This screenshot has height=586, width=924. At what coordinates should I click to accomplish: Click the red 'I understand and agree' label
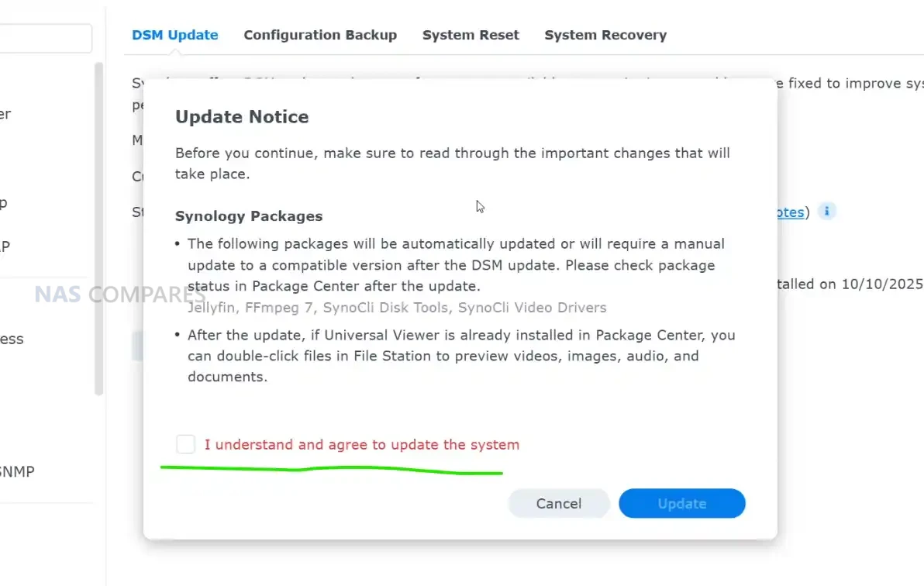click(x=361, y=445)
